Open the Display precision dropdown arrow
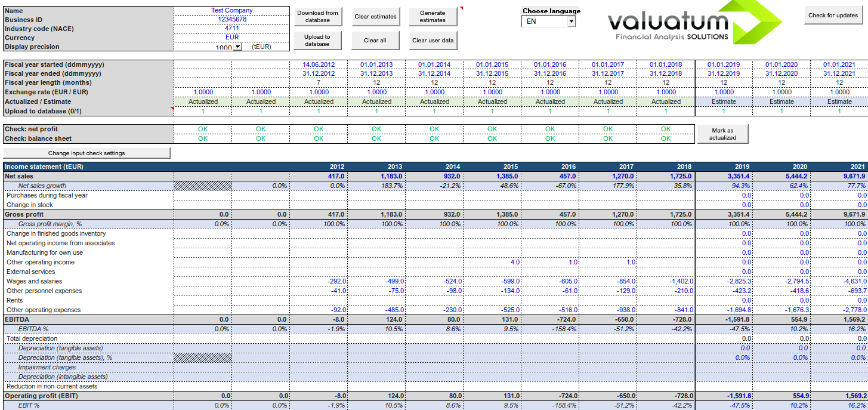The width and height of the screenshot is (868, 410). point(237,47)
